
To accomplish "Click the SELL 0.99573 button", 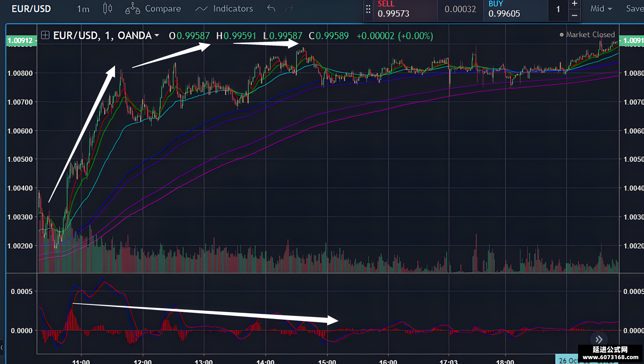I will click(405, 10).
